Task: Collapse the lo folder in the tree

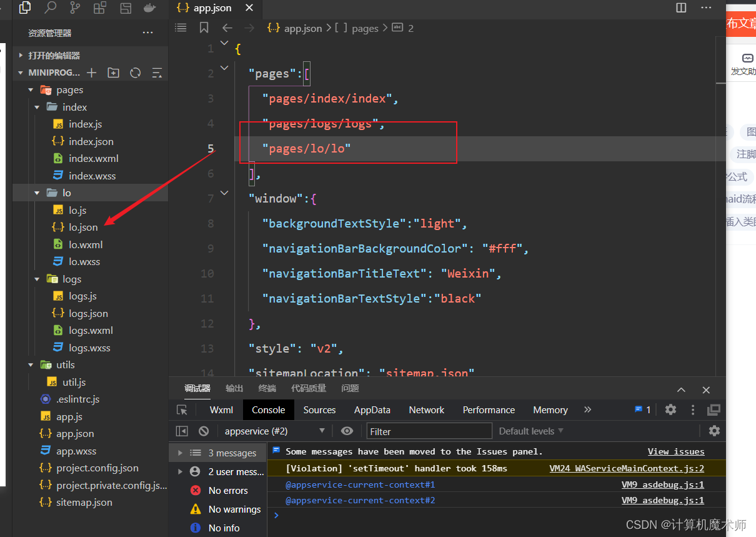Action: tap(37, 193)
